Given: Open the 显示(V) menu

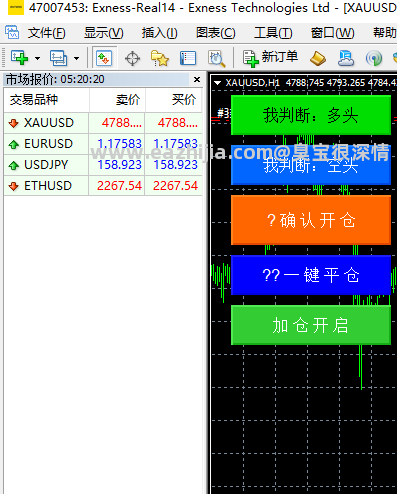Looking at the screenshot, I should 104,33.
